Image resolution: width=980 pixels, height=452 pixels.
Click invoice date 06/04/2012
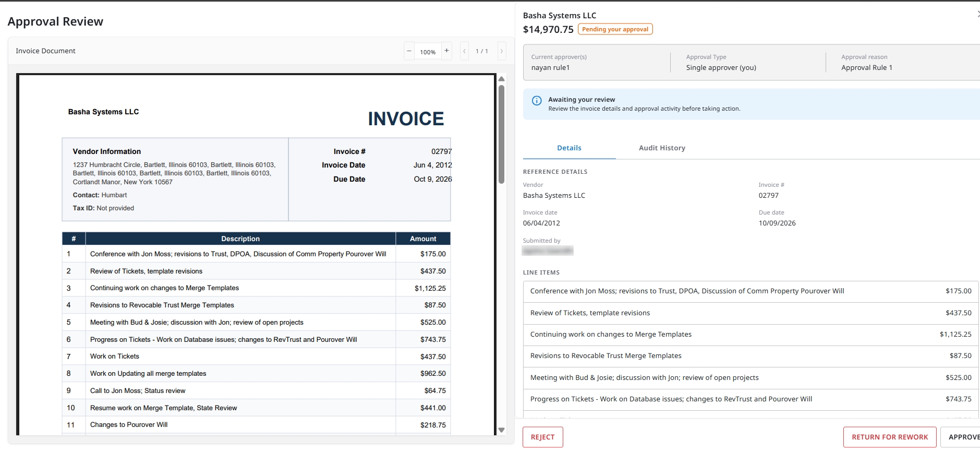click(541, 223)
